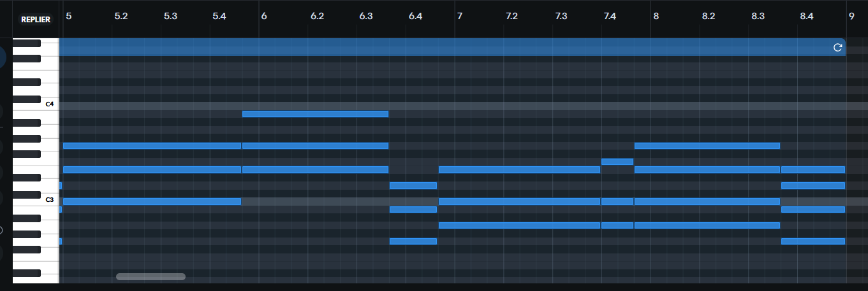Click marker 7.3 on the timeline ruler
This screenshot has width=868, height=291.
(x=561, y=16)
